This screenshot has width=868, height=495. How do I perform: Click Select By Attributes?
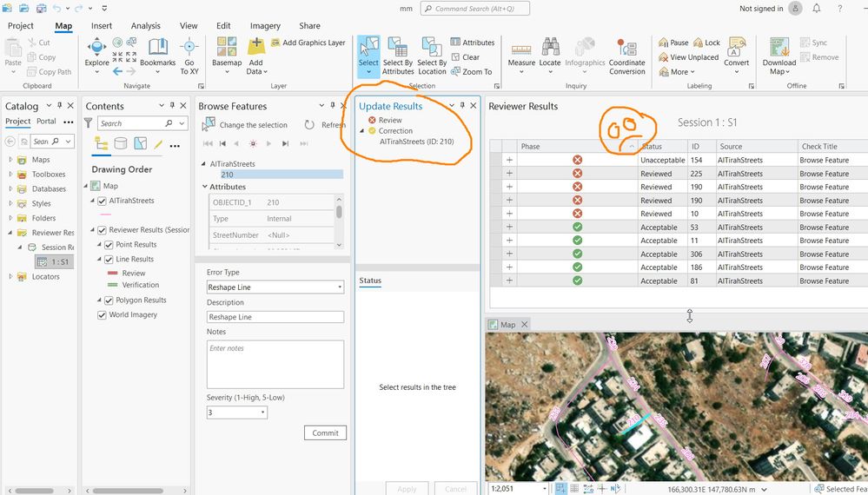point(397,56)
